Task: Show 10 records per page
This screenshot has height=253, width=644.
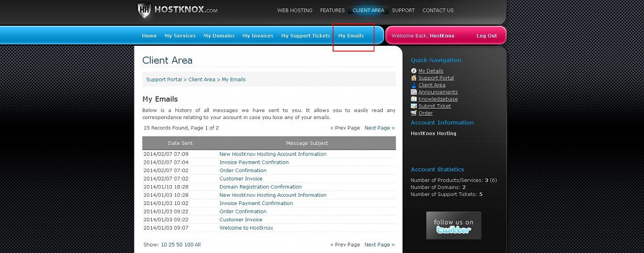Action: (164, 245)
